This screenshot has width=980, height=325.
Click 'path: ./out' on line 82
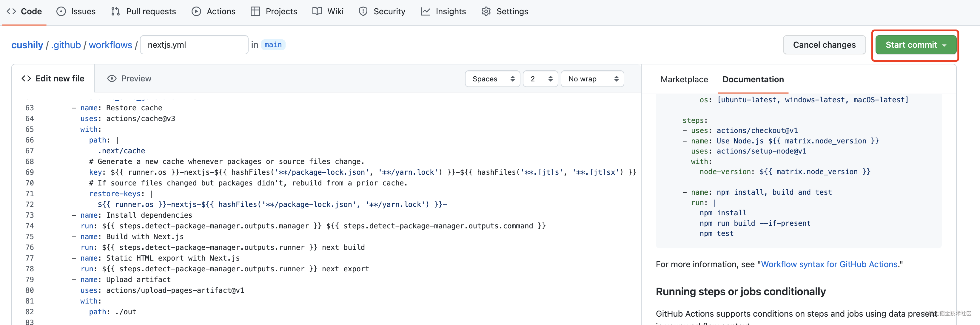pyautogui.click(x=113, y=312)
